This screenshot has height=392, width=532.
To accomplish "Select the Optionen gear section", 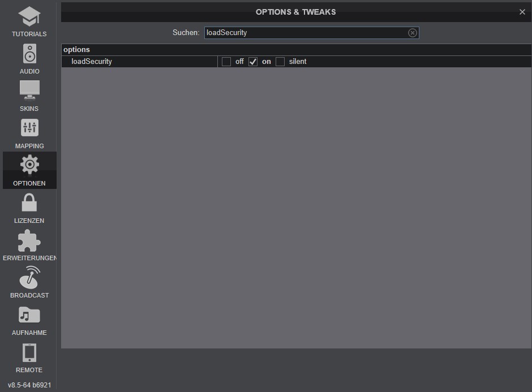I will [29, 171].
